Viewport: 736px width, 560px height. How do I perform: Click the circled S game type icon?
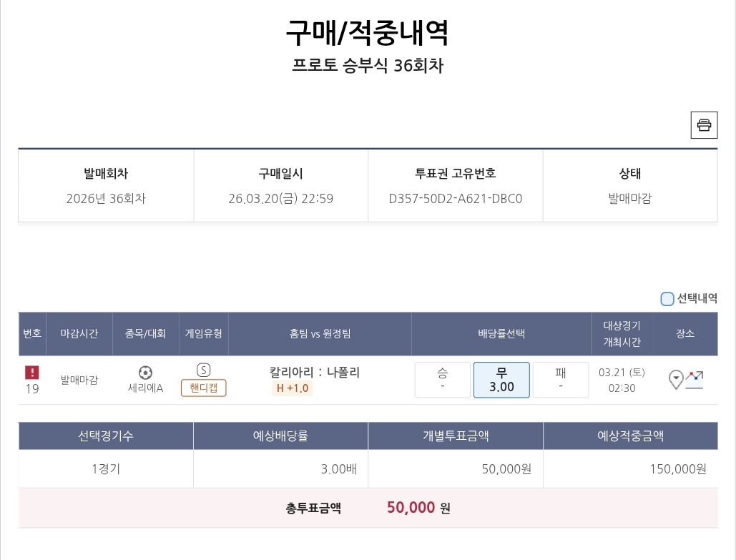(x=204, y=370)
